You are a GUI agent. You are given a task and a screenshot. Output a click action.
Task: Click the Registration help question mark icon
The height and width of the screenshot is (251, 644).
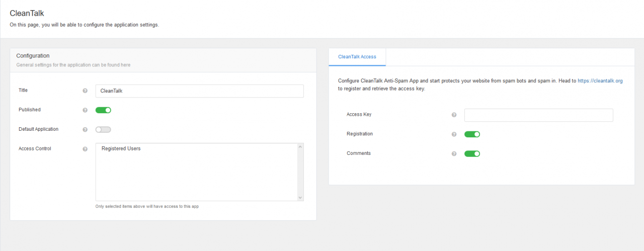pos(454,134)
